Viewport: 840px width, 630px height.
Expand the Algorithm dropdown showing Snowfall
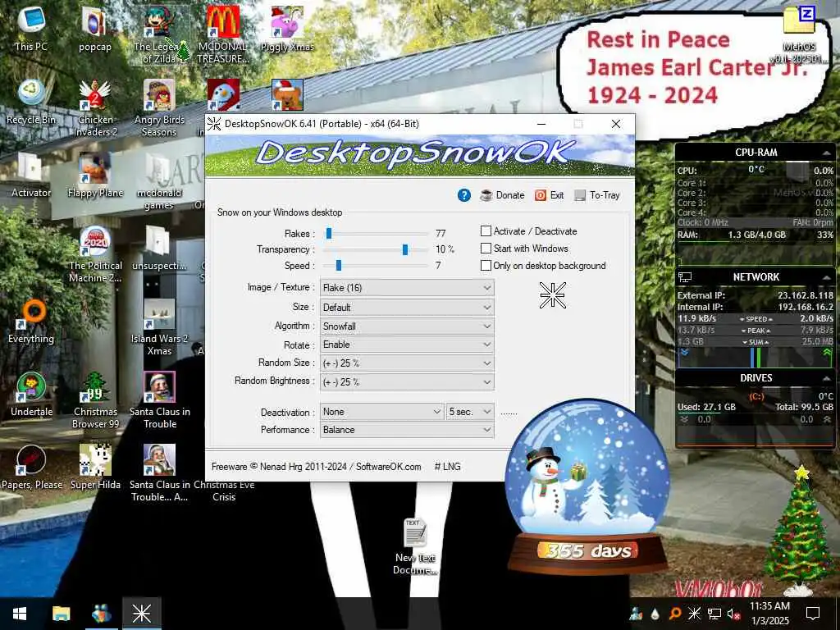[x=407, y=326]
